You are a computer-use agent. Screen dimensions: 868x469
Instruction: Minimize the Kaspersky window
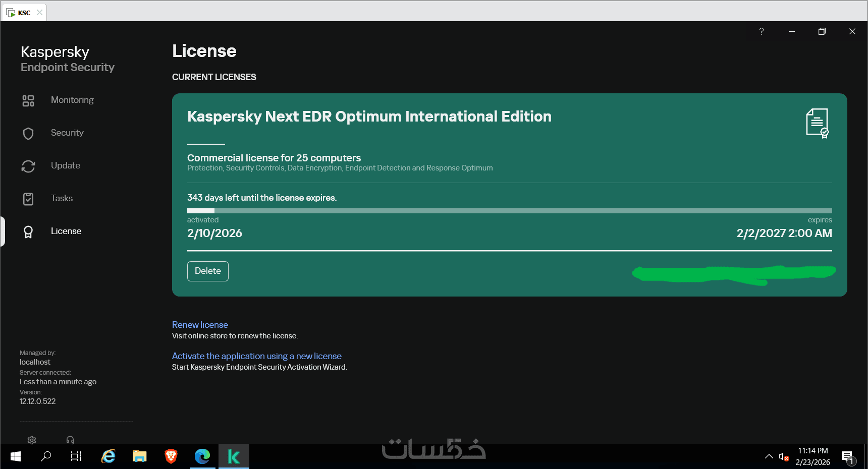coord(792,31)
